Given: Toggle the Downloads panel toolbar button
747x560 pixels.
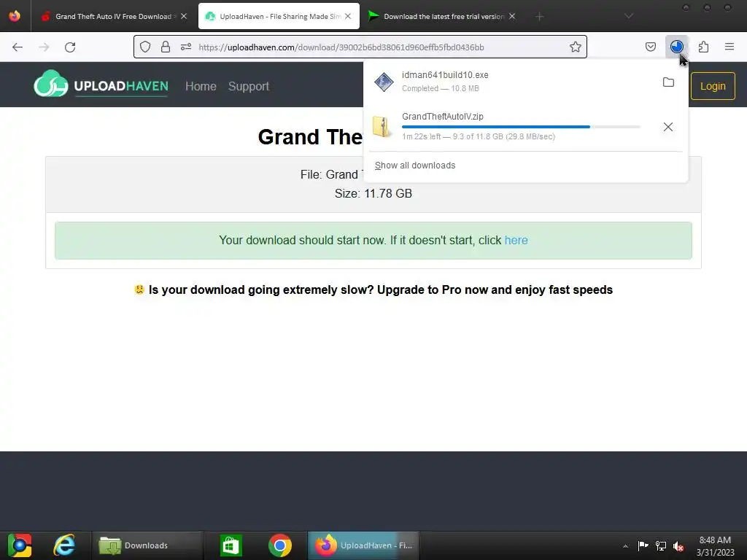Looking at the screenshot, I should [677, 47].
